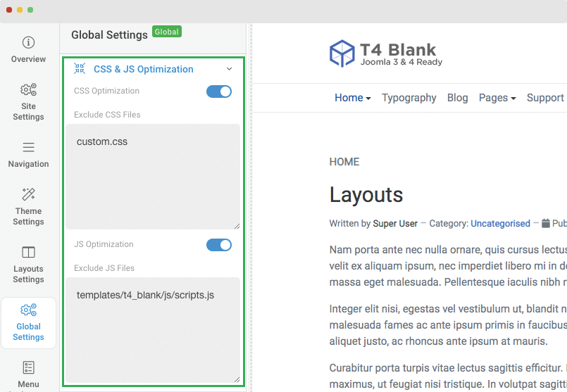Click resize handle of Exclude JS Files textarea
The height and width of the screenshot is (392, 567).
coord(237,380)
